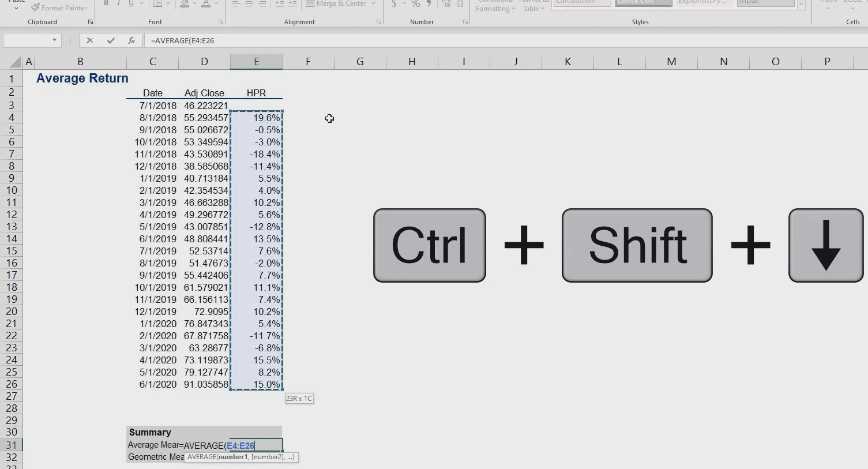Select column E header
The height and width of the screenshot is (469, 868).
(x=256, y=62)
